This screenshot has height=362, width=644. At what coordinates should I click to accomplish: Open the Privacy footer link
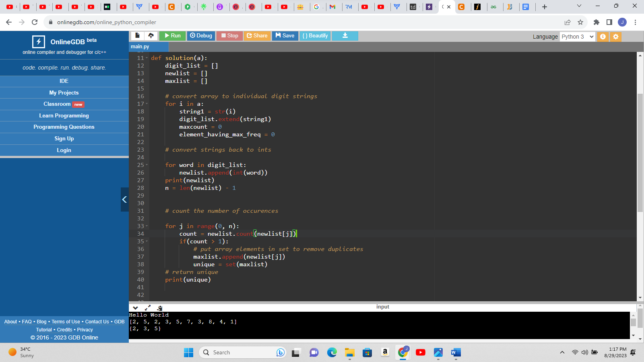(85, 330)
